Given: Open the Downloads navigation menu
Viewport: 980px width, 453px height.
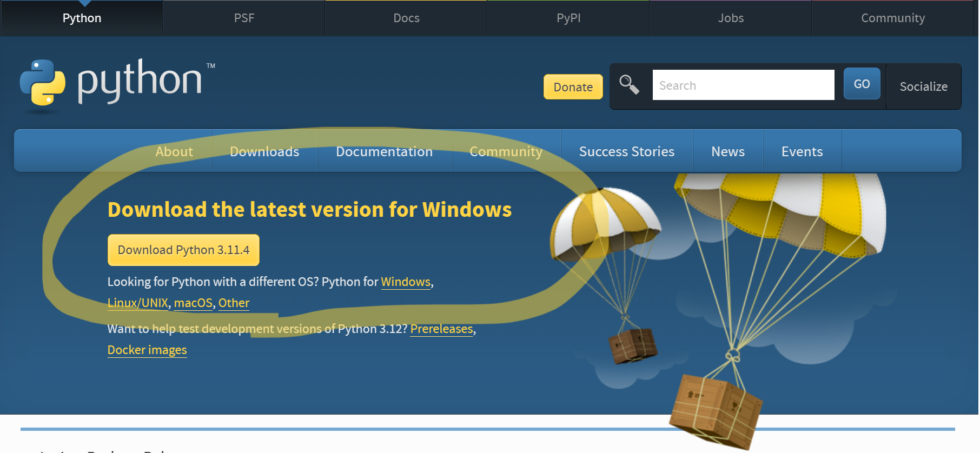Looking at the screenshot, I should [264, 151].
